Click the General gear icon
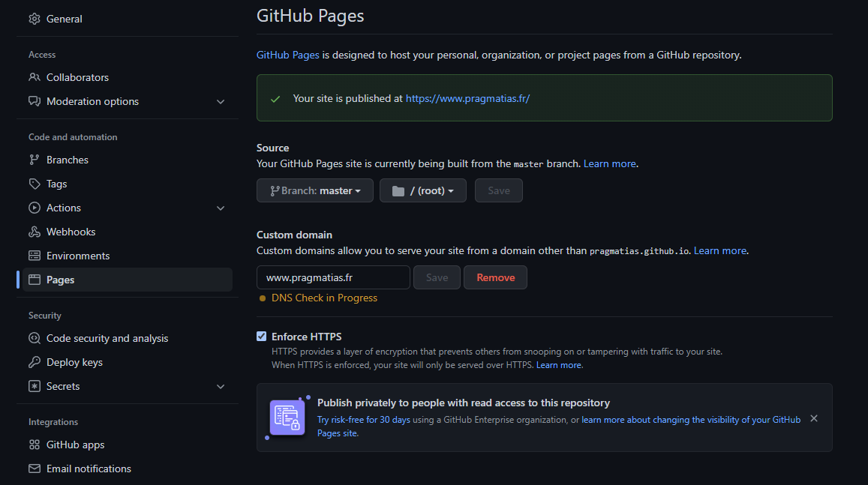868x485 pixels. [35, 19]
